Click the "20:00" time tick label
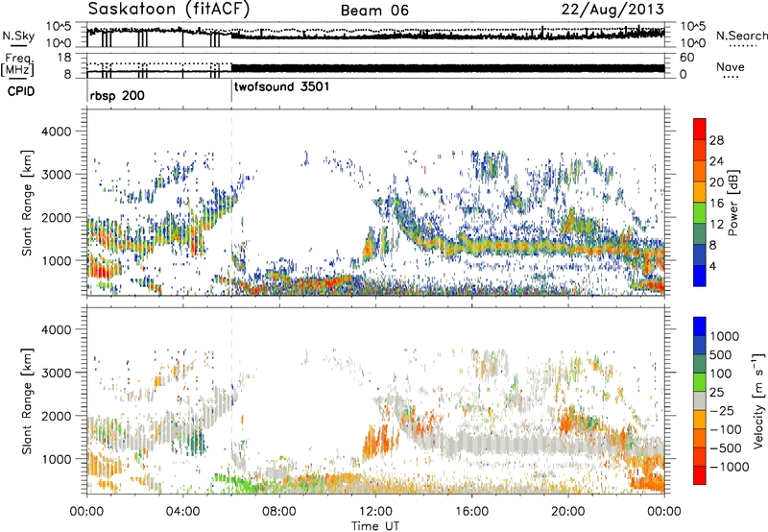The height and width of the screenshot is (532, 768). [x=568, y=512]
